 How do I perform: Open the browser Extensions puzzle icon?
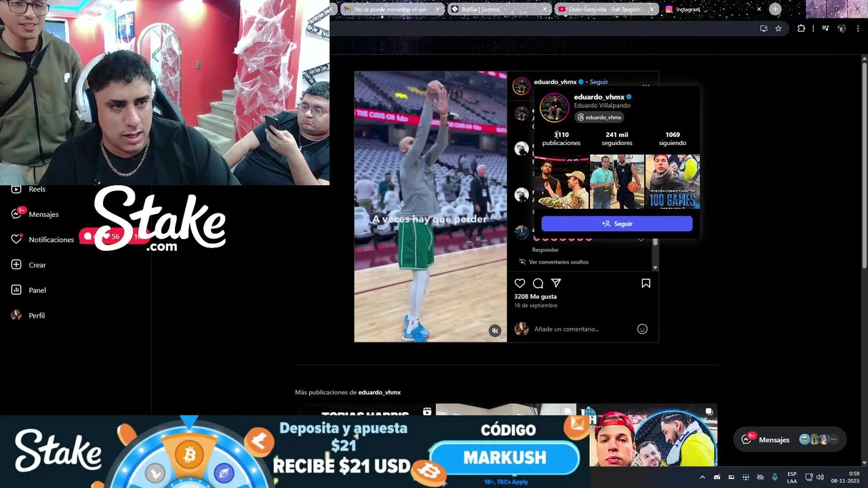point(802,28)
